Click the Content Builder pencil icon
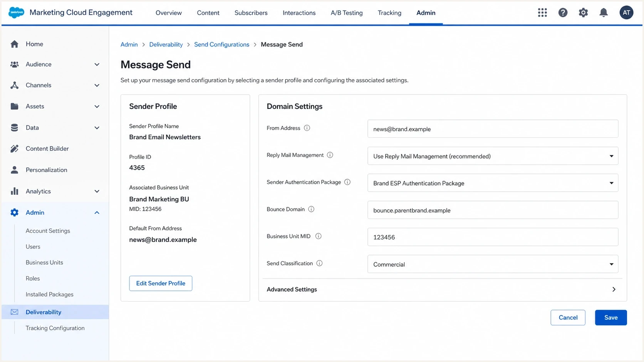 coord(15,148)
